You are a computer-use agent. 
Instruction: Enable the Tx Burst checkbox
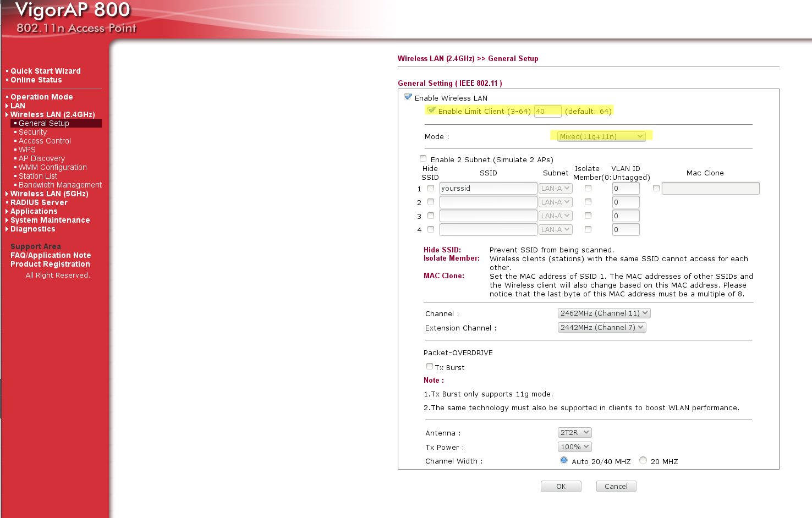[430, 366]
